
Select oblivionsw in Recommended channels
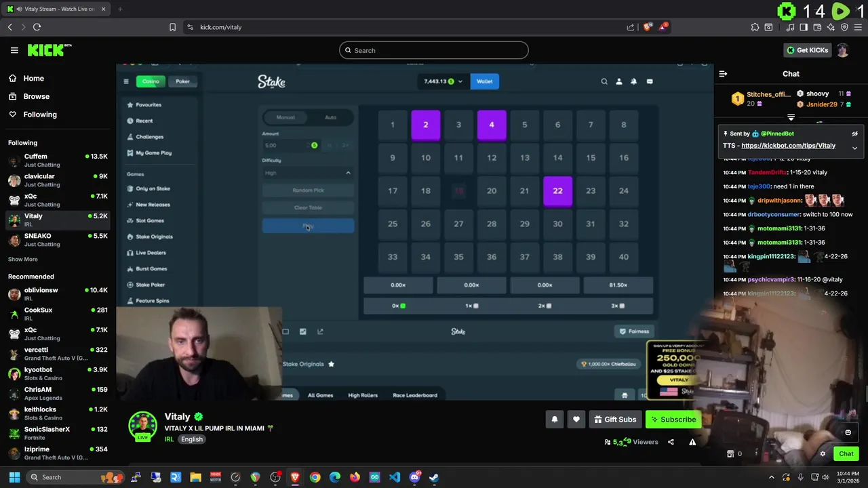click(x=58, y=294)
